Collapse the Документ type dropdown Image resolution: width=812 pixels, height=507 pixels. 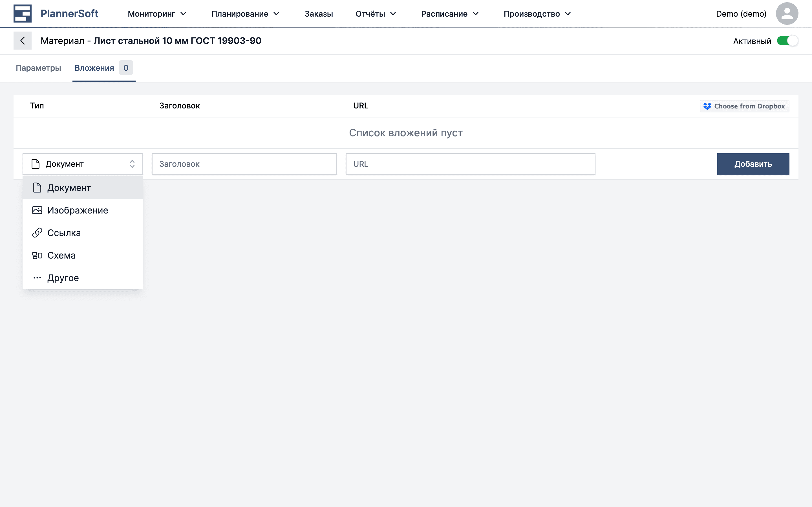83,164
